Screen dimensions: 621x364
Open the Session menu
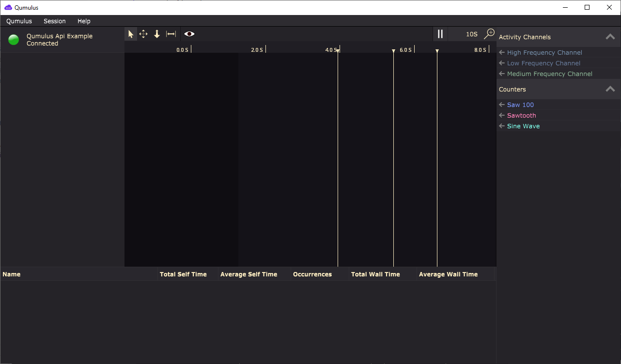coord(55,21)
